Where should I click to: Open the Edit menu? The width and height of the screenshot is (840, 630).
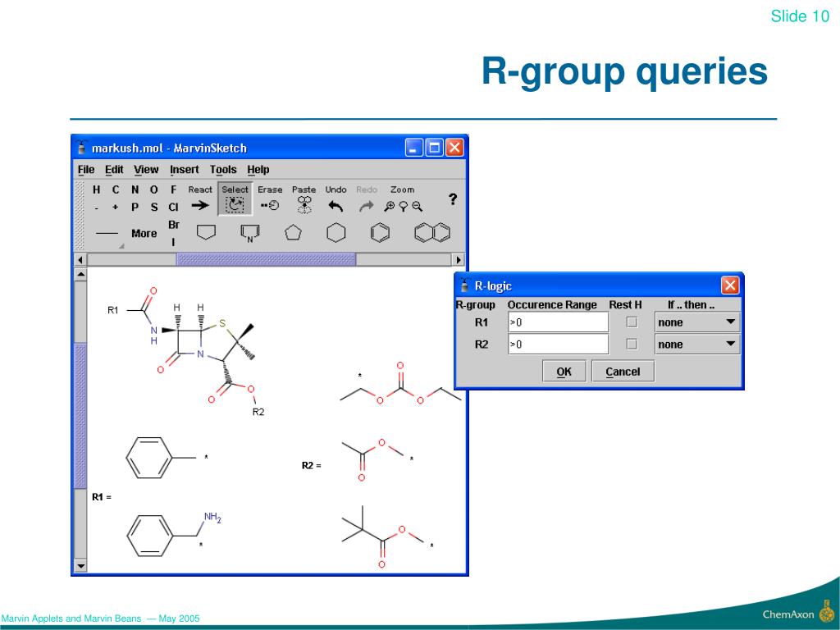pos(114,170)
